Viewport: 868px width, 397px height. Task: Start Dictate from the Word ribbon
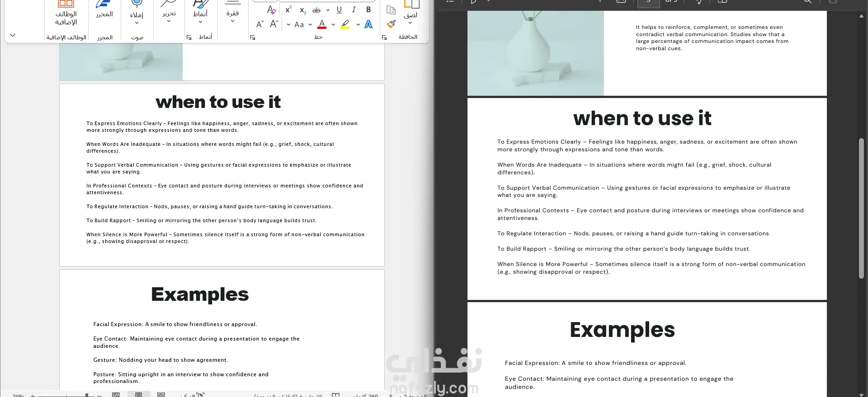point(137,9)
